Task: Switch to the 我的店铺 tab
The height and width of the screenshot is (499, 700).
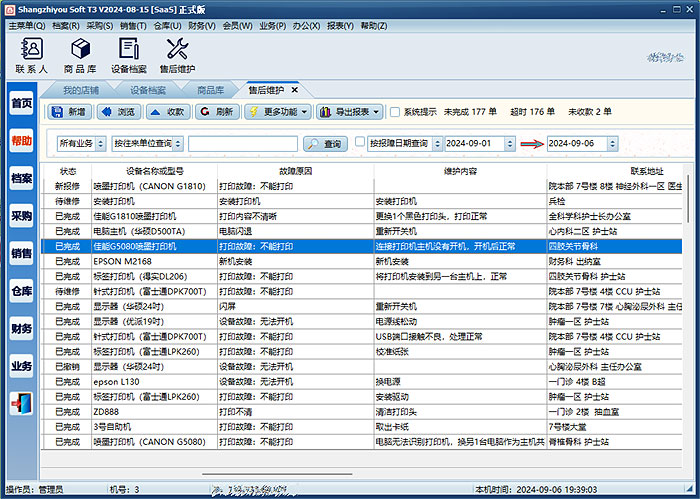Action: (x=80, y=91)
